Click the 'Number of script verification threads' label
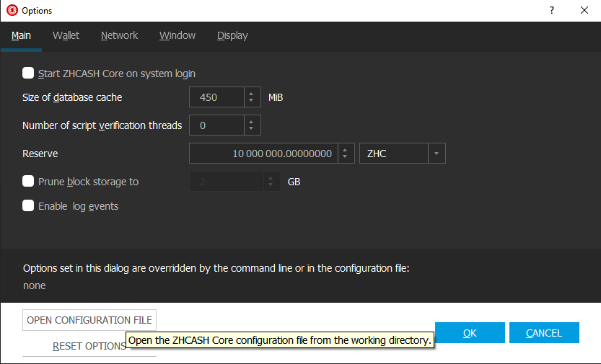 [x=102, y=125]
